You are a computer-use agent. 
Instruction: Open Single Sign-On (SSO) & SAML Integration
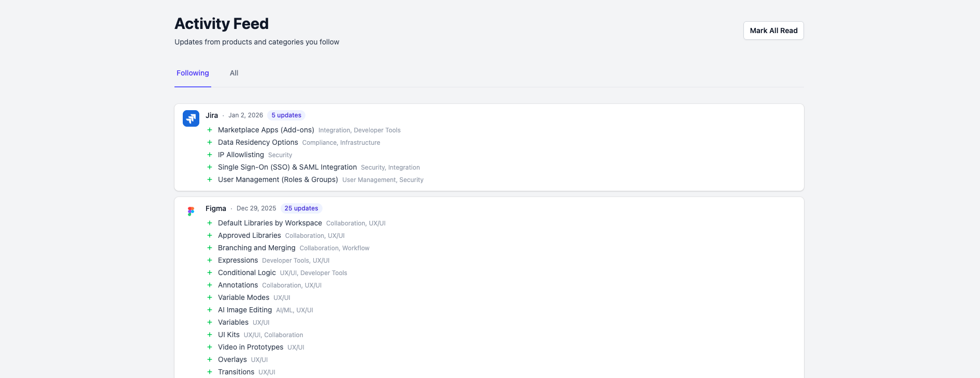(287, 167)
